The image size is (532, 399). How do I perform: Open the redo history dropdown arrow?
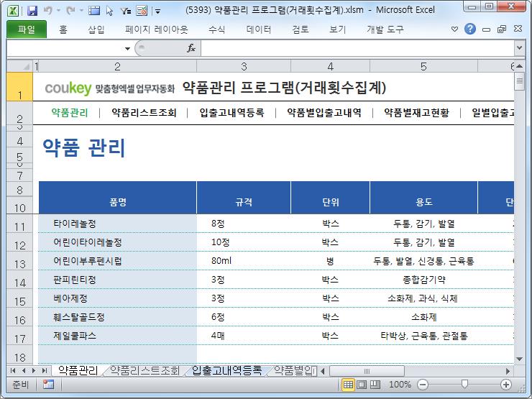[x=81, y=11]
